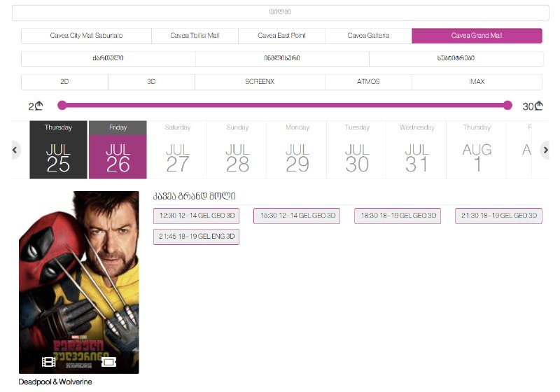Toggle the IMAX format filter

pos(477,82)
